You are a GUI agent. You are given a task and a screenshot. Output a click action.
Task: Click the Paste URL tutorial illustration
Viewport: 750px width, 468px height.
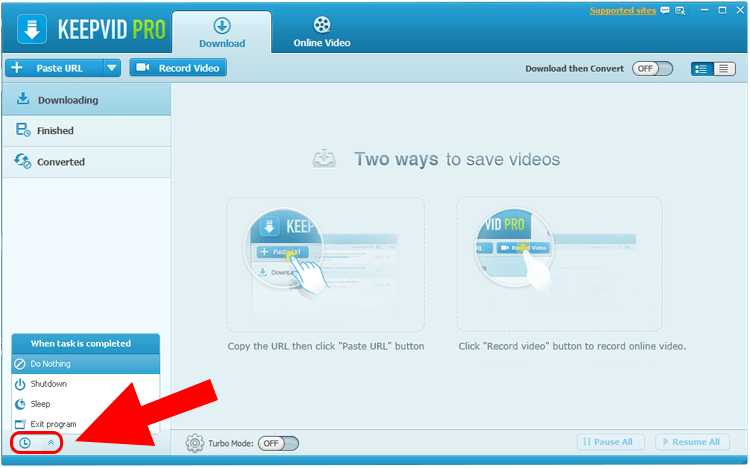(x=325, y=264)
